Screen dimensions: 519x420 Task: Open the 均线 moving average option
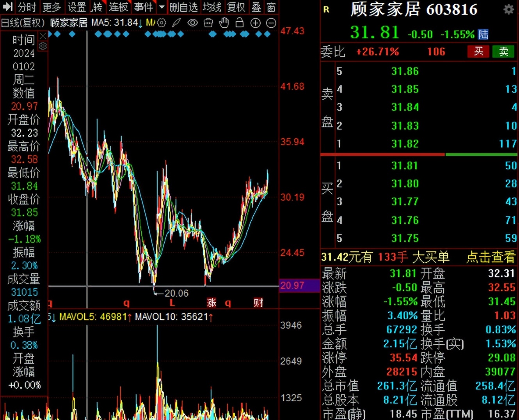pyautogui.click(x=212, y=7)
